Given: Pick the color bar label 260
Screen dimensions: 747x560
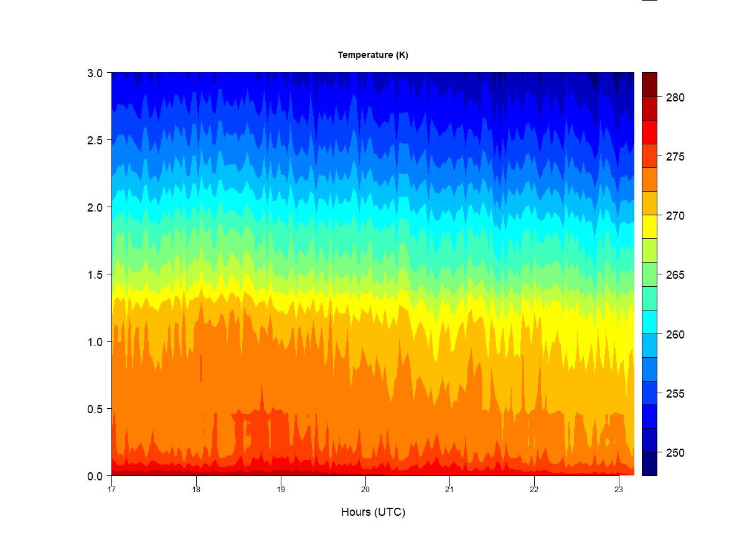Looking at the screenshot, I should pyautogui.click(x=675, y=335).
